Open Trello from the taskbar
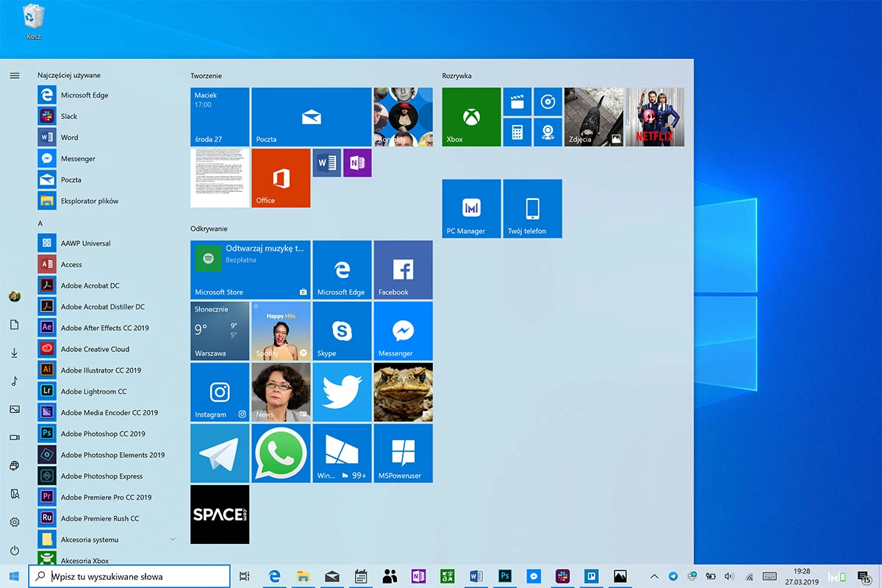The image size is (882, 588). point(590,576)
